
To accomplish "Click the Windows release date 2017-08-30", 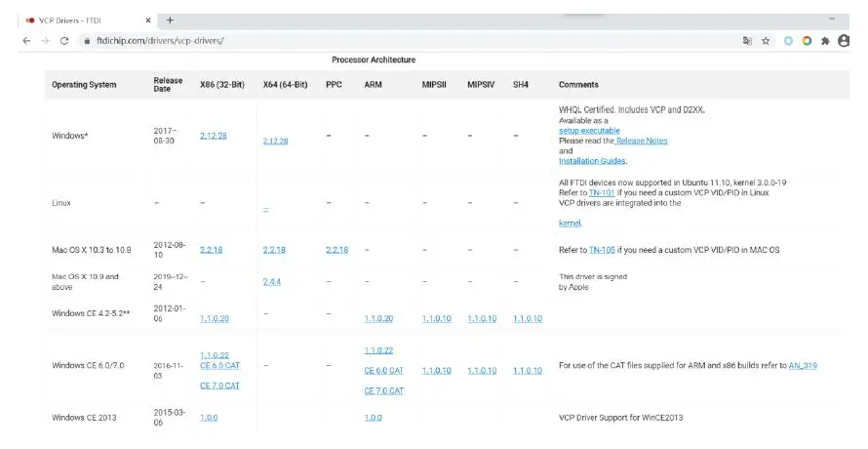I will (x=165, y=136).
